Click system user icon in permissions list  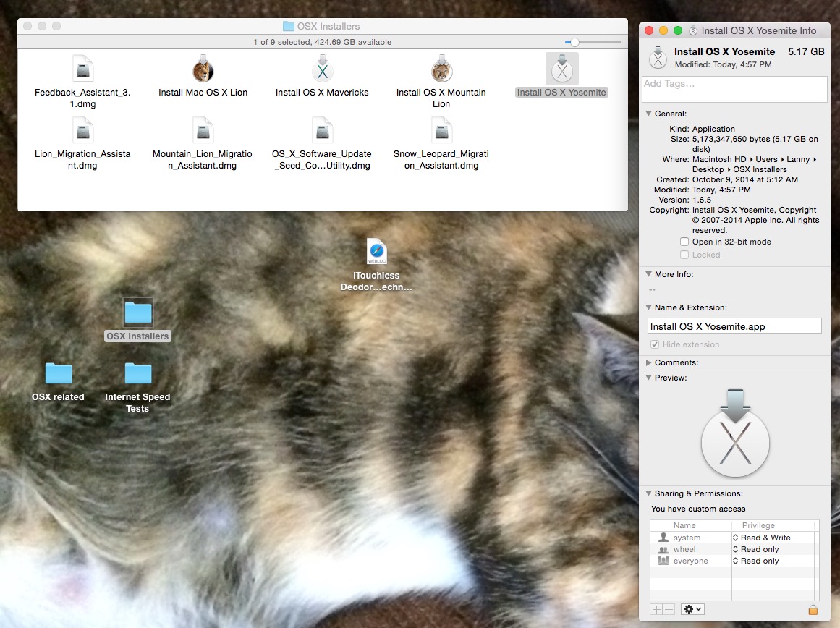tap(663, 538)
